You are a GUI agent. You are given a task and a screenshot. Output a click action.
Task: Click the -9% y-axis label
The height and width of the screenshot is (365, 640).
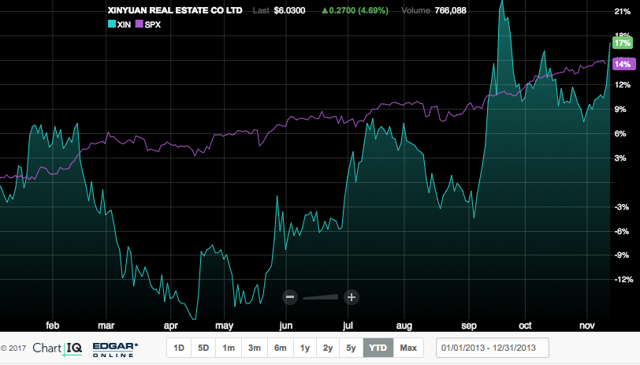(622, 255)
